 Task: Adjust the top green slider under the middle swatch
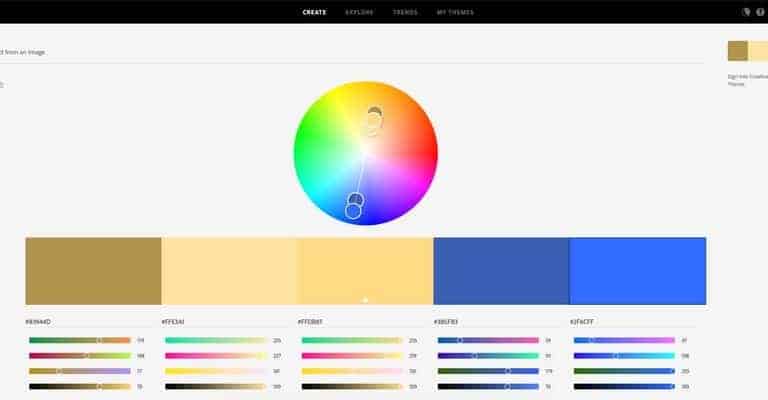352,340
